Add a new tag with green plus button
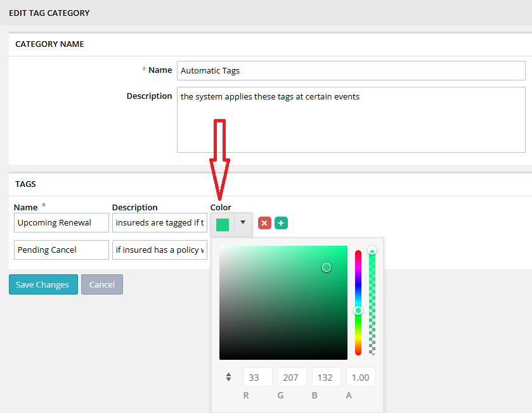The height and width of the screenshot is (413, 532). tap(281, 223)
